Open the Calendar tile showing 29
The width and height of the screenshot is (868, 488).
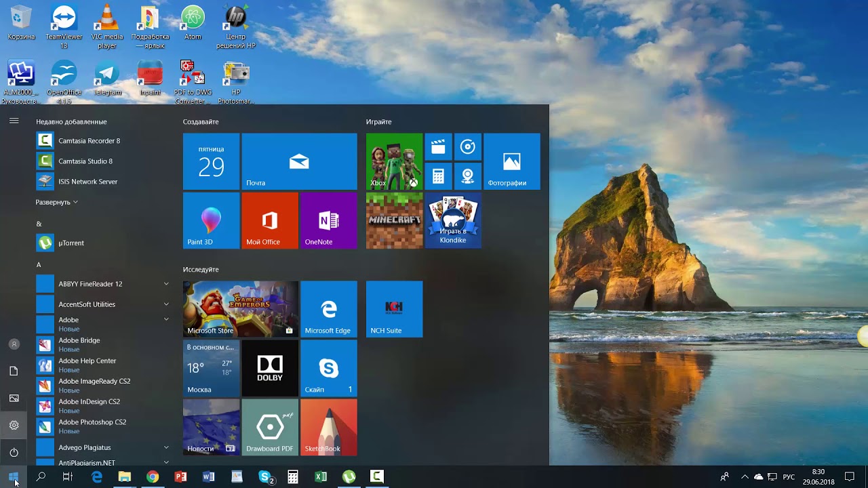click(211, 161)
